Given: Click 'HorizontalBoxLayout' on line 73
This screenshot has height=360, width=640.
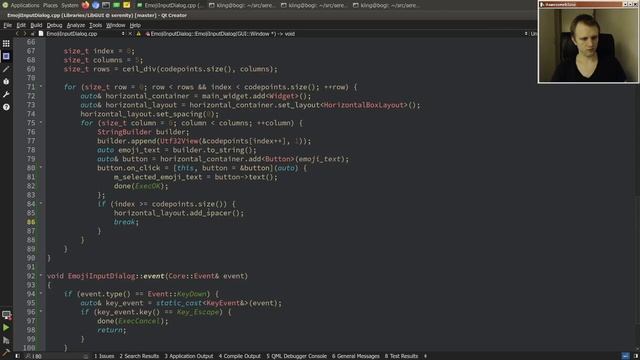Looking at the screenshot, I should 363,105.
